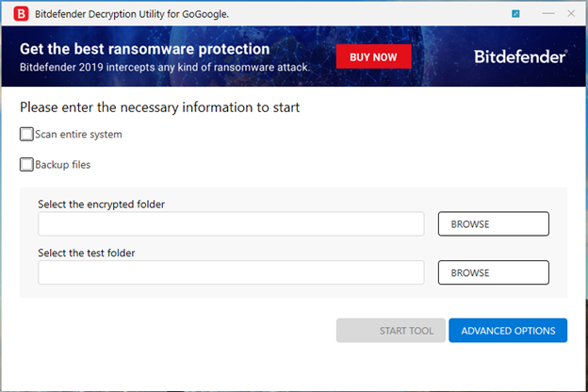
Task: Click the red Bitdefender B logo icon
Action: (x=21, y=14)
